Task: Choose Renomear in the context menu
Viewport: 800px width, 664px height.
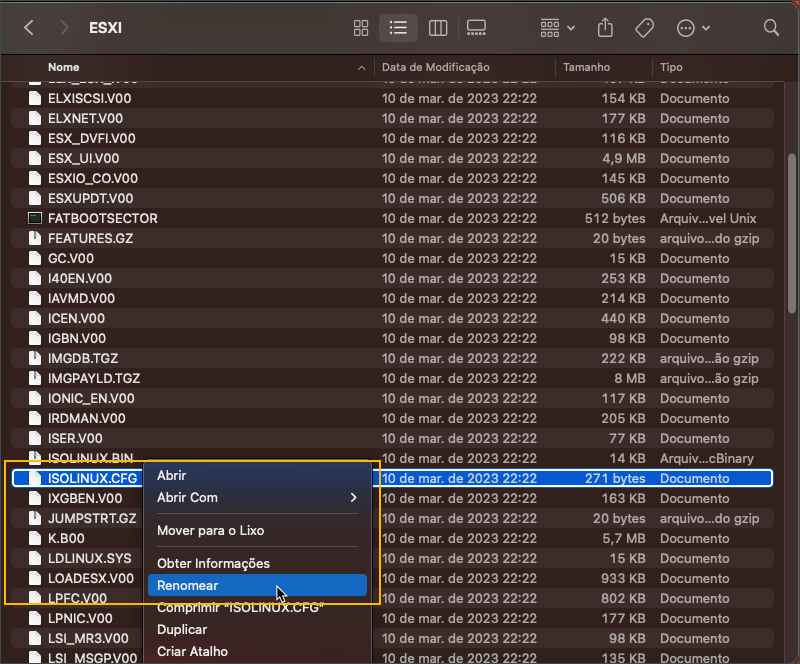Action: click(257, 585)
